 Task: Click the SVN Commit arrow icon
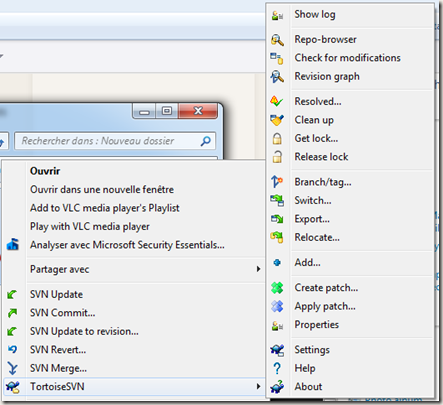(x=12, y=313)
